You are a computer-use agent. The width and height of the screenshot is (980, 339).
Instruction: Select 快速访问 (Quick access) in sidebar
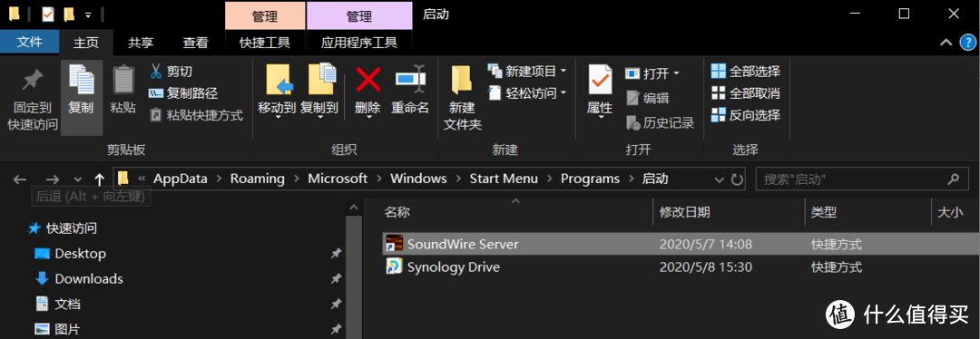click(63, 228)
